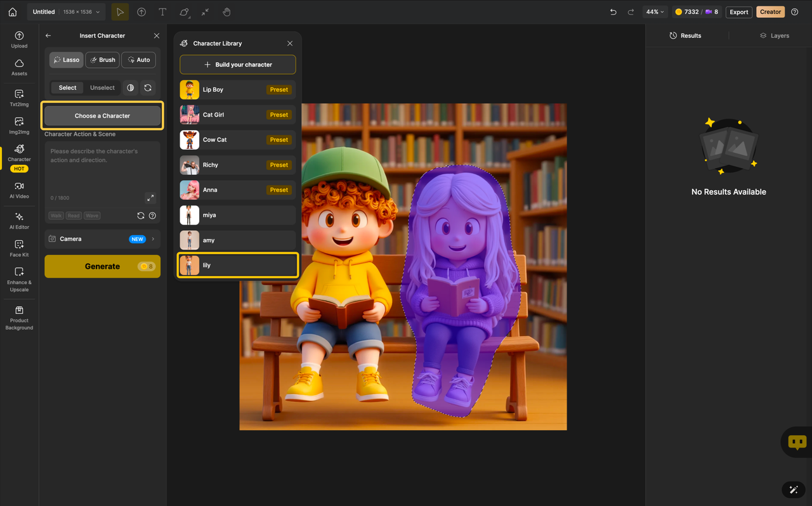Open the canvas size dropdown
Viewport: 812px width, 506px height.
(x=80, y=11)
